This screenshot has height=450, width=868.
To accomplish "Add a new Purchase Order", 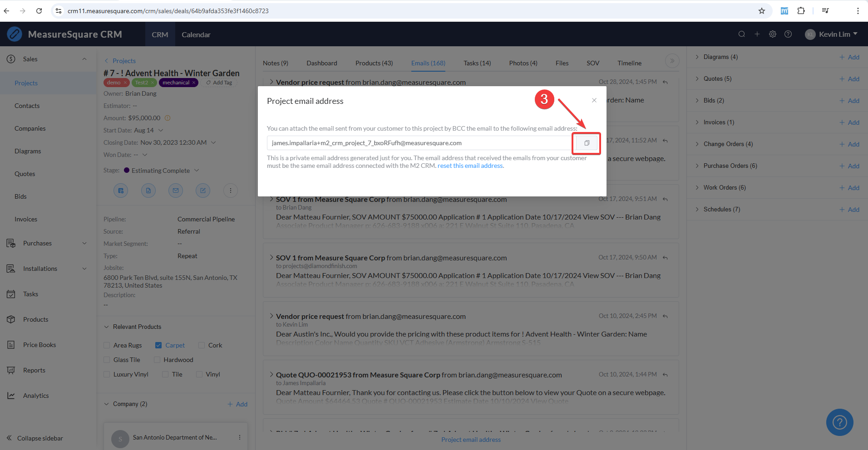I will click(849, 166).
